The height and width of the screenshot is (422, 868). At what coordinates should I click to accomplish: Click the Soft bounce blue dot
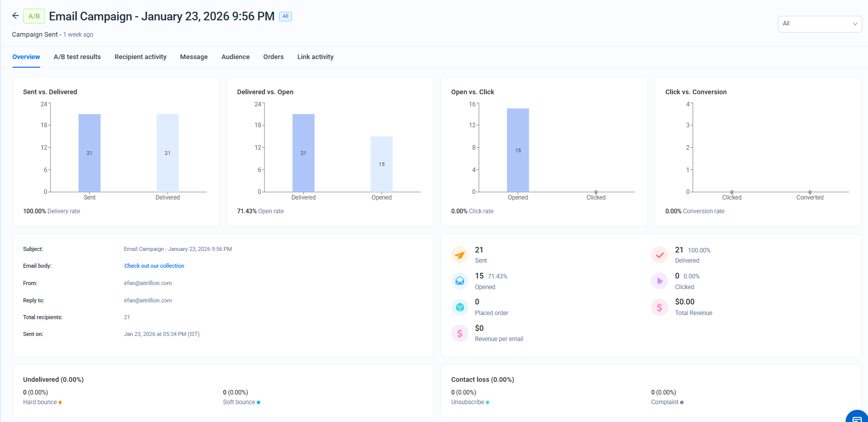pyautogui.click(x=258, y=402)
